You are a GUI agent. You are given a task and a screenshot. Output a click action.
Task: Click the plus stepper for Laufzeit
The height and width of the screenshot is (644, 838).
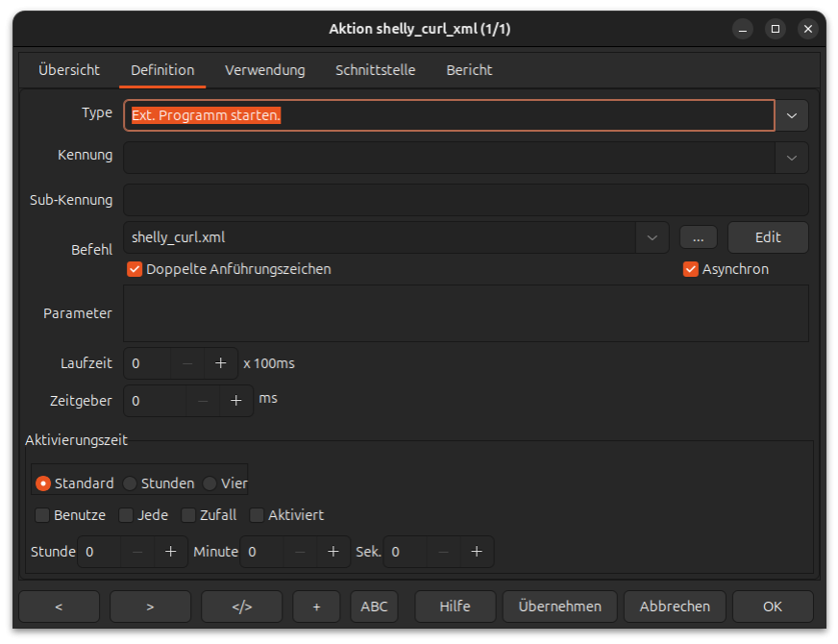[x=220, y=364]
